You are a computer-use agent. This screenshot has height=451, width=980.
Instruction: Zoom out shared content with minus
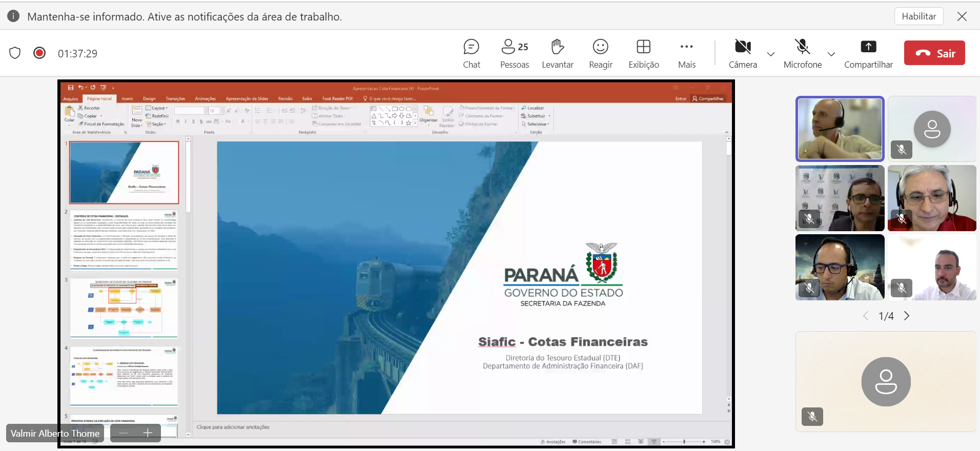click(x=123, y=433)
